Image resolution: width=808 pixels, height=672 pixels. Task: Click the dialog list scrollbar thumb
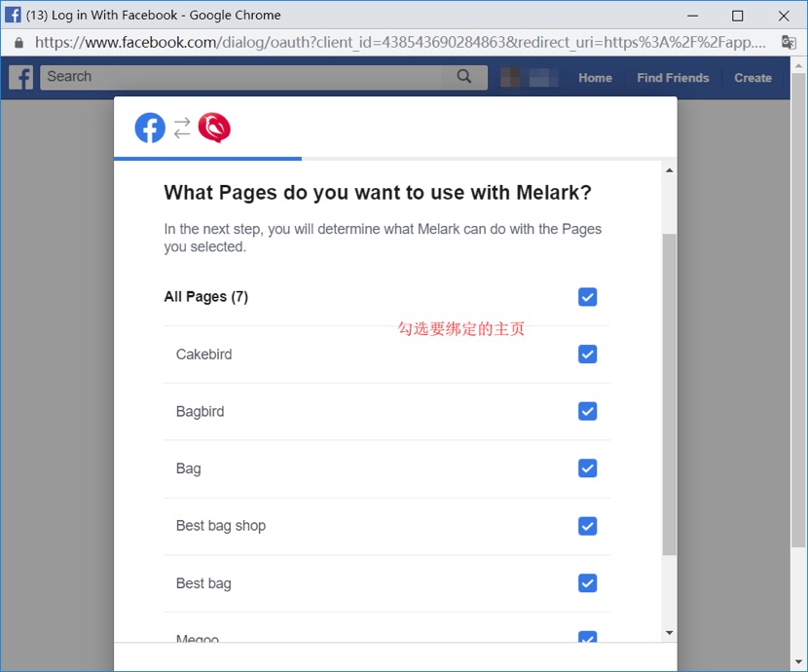(670, 394)
